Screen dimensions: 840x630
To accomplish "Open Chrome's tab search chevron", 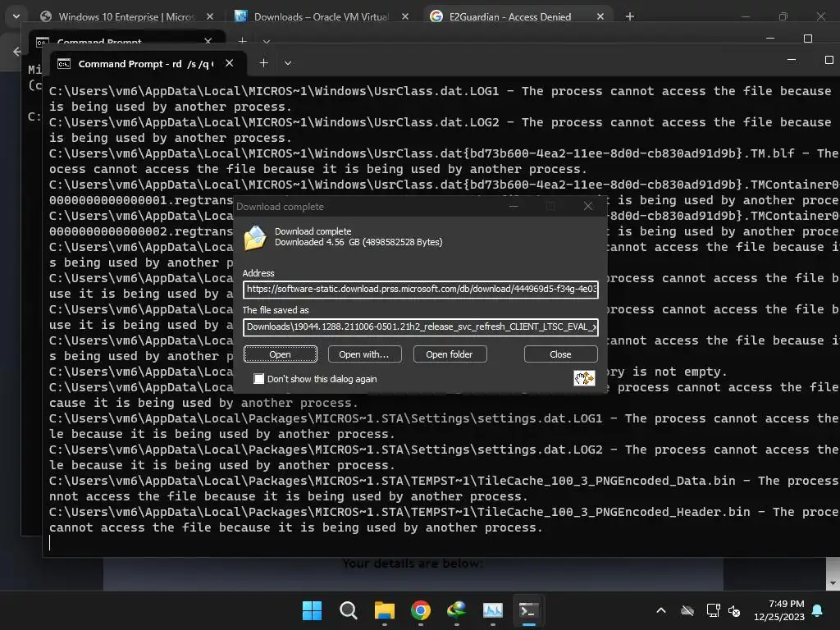I will coord(16,16).
